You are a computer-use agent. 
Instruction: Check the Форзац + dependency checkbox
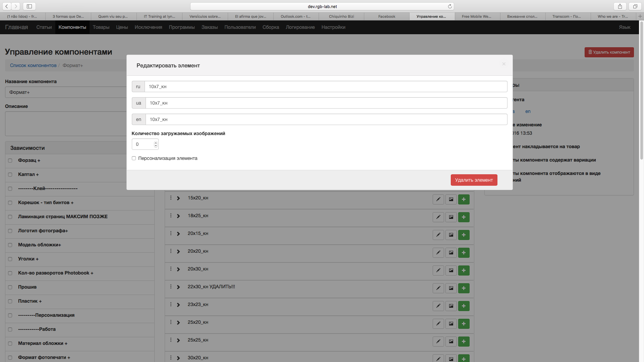pyautogui.click(x=10, y=161)
